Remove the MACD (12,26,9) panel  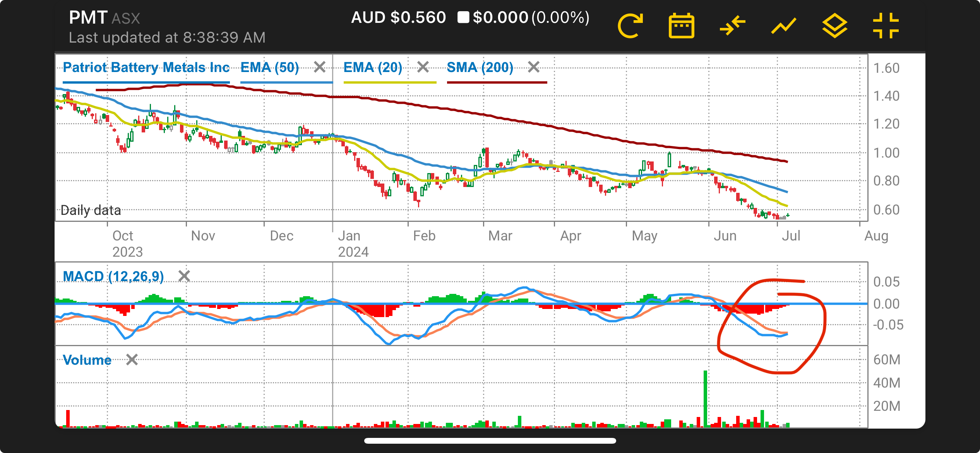point(184,276)
